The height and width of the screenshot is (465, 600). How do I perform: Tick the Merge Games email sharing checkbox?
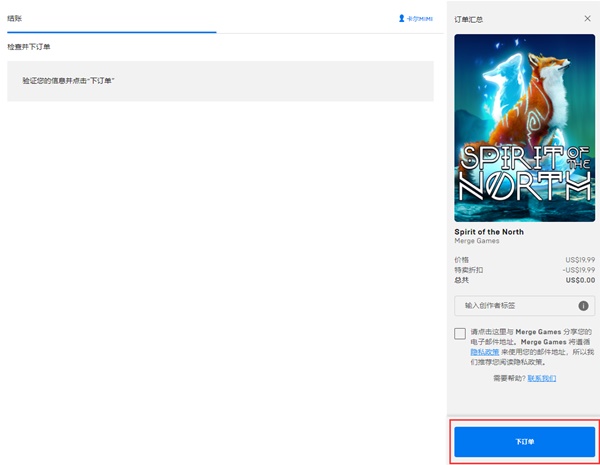pyautogui.click(x=460, y=333)
